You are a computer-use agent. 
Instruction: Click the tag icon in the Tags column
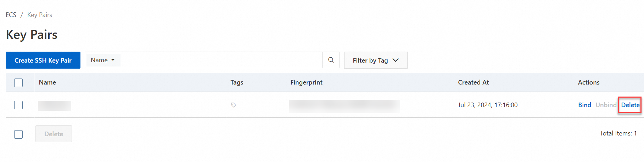coord(234,105)
